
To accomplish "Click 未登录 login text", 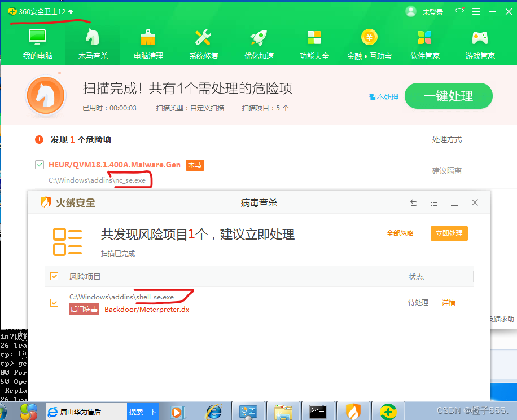I will point(432,12).
